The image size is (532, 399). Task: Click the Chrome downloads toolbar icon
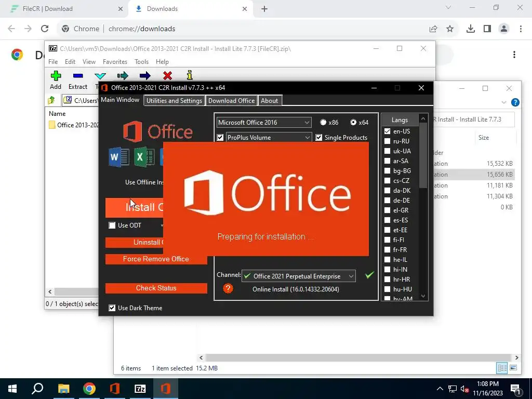[470, 29]
